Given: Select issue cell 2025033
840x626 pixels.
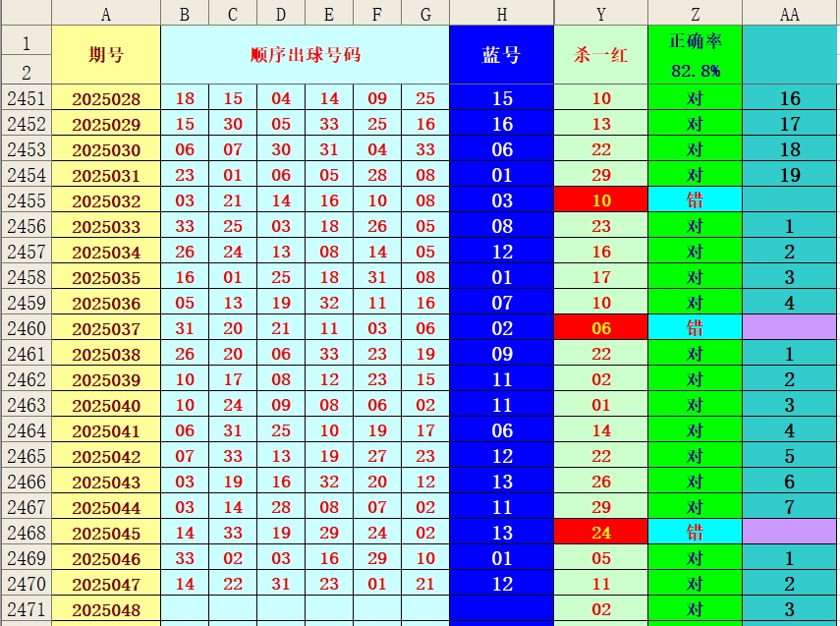Looking at the screenshot, I should (106, 226).
